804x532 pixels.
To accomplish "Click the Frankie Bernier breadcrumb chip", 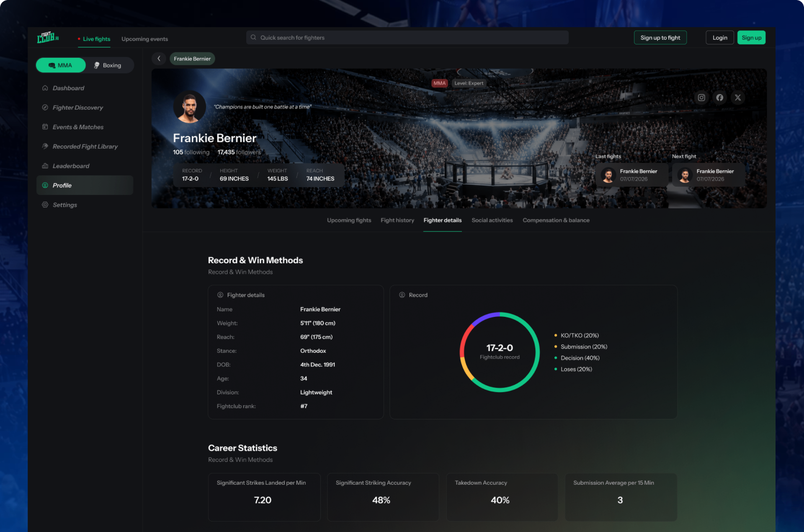I will pyautogui.click(x=192, y=59).
